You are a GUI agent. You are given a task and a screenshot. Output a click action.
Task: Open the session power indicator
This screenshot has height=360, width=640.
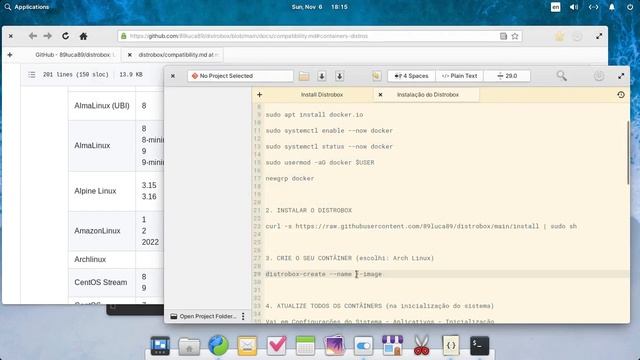(630, 7)
